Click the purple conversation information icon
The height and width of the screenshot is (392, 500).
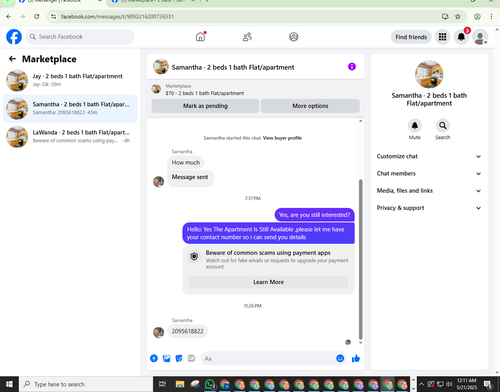[352, 67]
